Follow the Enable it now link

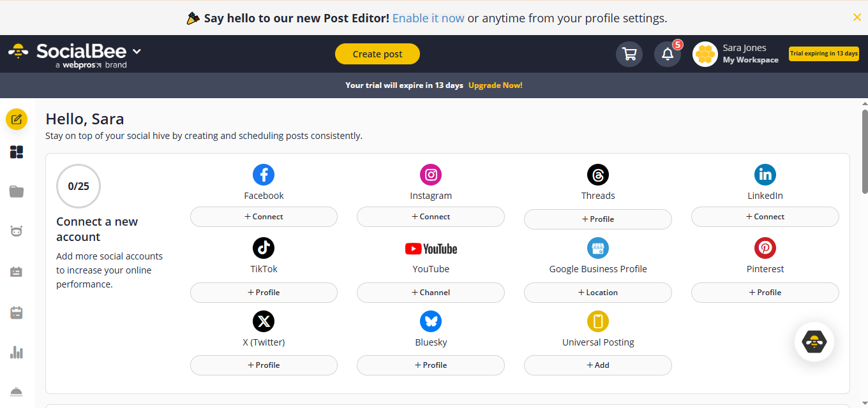[x=428, y=18]
